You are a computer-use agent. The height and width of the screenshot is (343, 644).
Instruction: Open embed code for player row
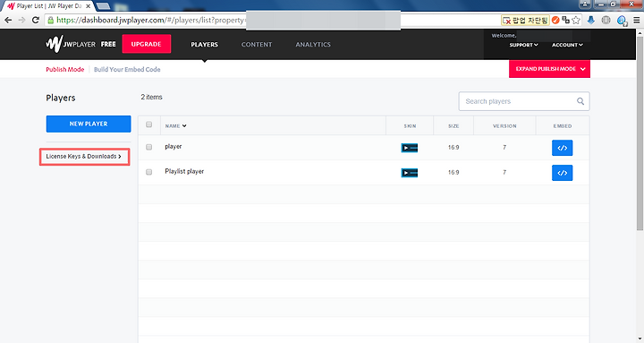click(x=562, y=148)
